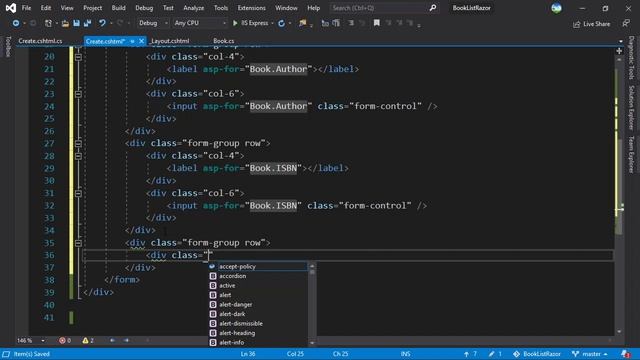
Task: Click the warning count icon showing 2
Action: [x=85, y=340]
